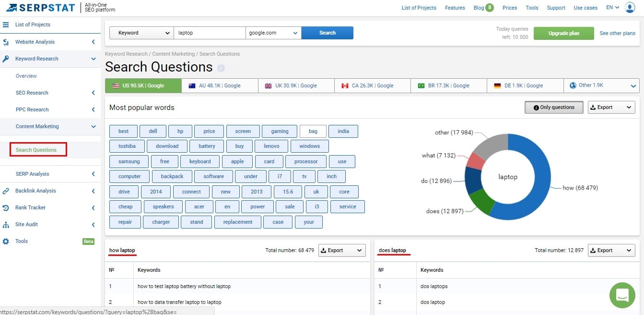Click the keyword input field containing 'laptop'
644x315 pixels.
click(209, 33)
